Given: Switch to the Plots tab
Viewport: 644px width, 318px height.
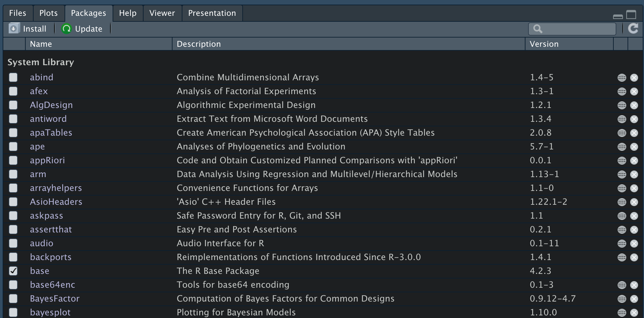Looking at the screenshot, I should point(48,13).
